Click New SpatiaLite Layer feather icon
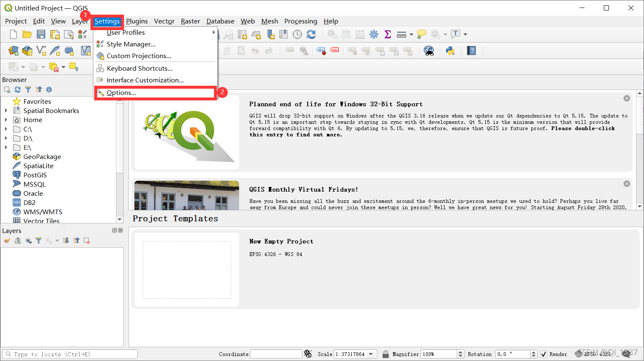 tap(55, 51)
